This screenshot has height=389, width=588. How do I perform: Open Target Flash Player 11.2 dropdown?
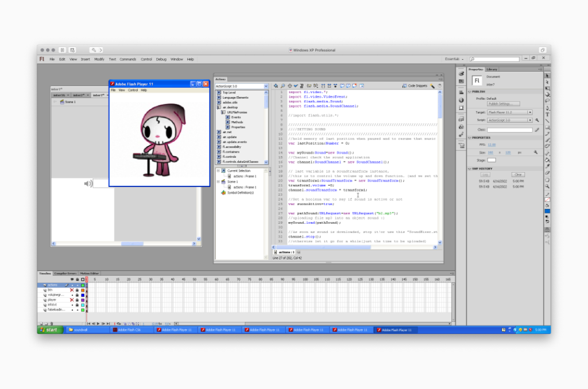point(510,112)
